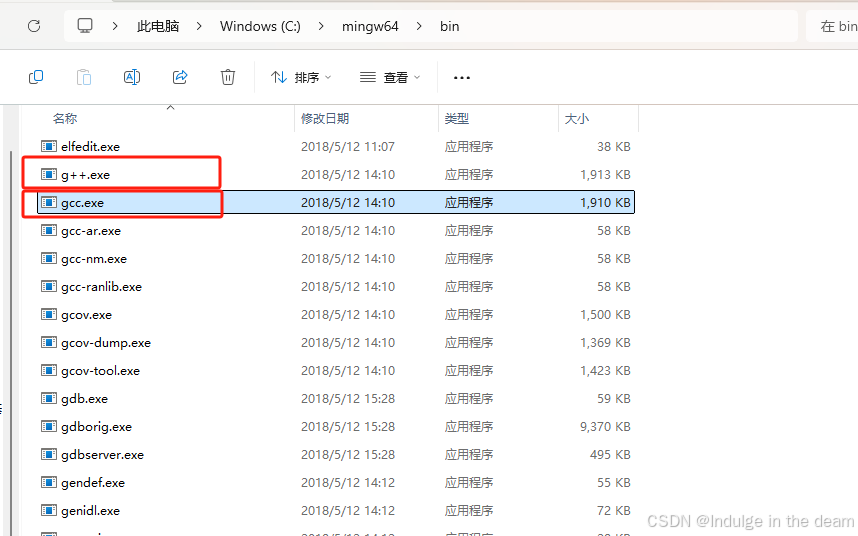
Task: Click the gcov-dump.exe file icon
Action: (49, 342)
